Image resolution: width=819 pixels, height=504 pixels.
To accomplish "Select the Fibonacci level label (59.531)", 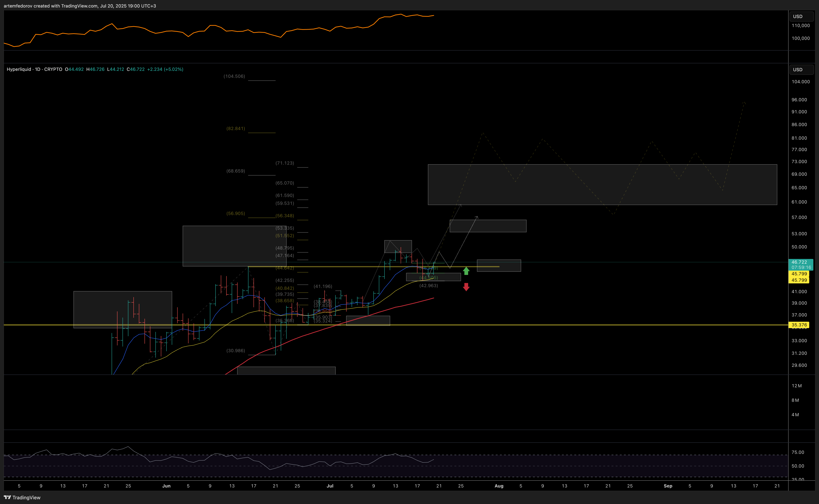I will click(285, 203).
